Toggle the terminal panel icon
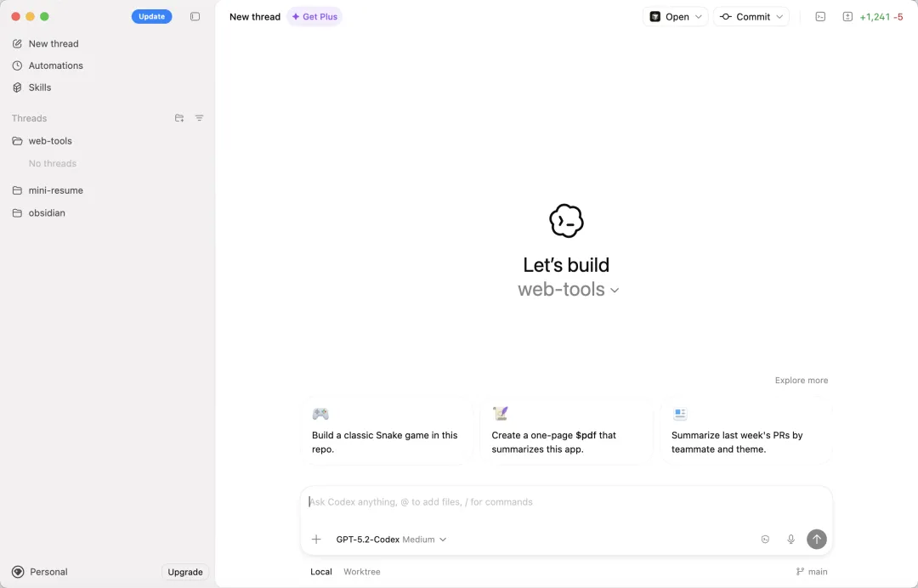918x588 pixels. [x=820, y=16]
